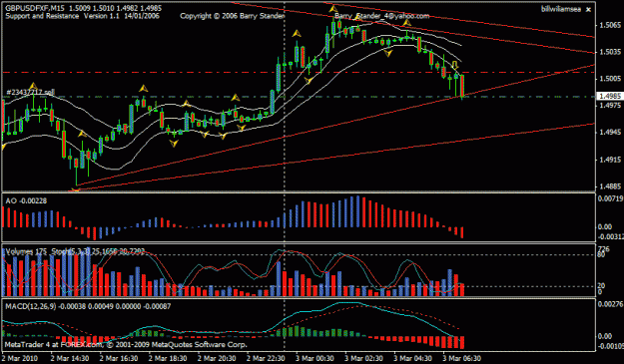Click the Volumes 175 Stoch(5,3,3) indicator label
Image resolution: width=624 pixels, height=364 pixels.
point(75,251)
